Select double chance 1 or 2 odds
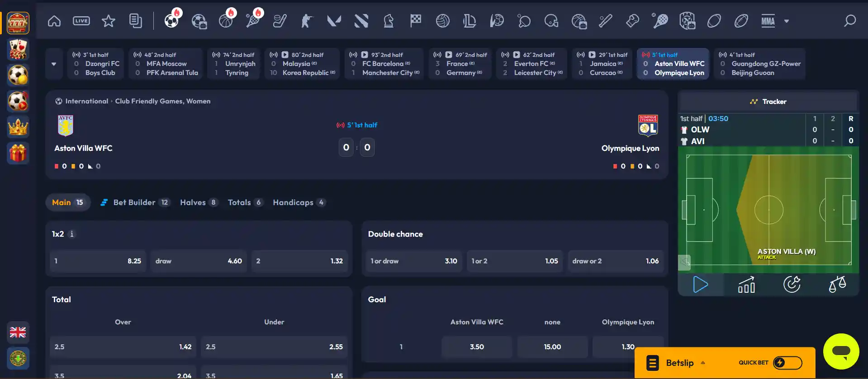Viewport: 868px width, 379px height. pyautogui.click(x=515, y=261)
